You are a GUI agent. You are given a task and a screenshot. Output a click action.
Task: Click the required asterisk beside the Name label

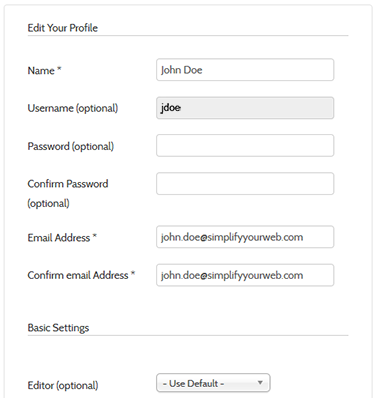[59, 69]
